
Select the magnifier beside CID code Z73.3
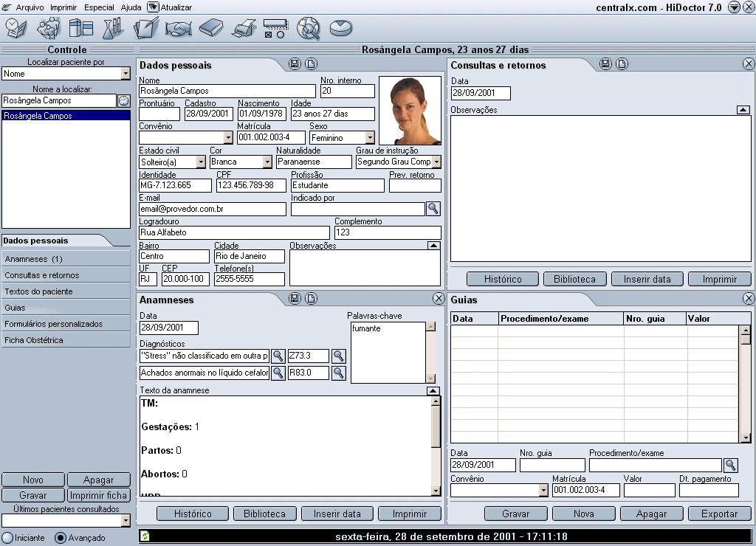pos(339,356)
